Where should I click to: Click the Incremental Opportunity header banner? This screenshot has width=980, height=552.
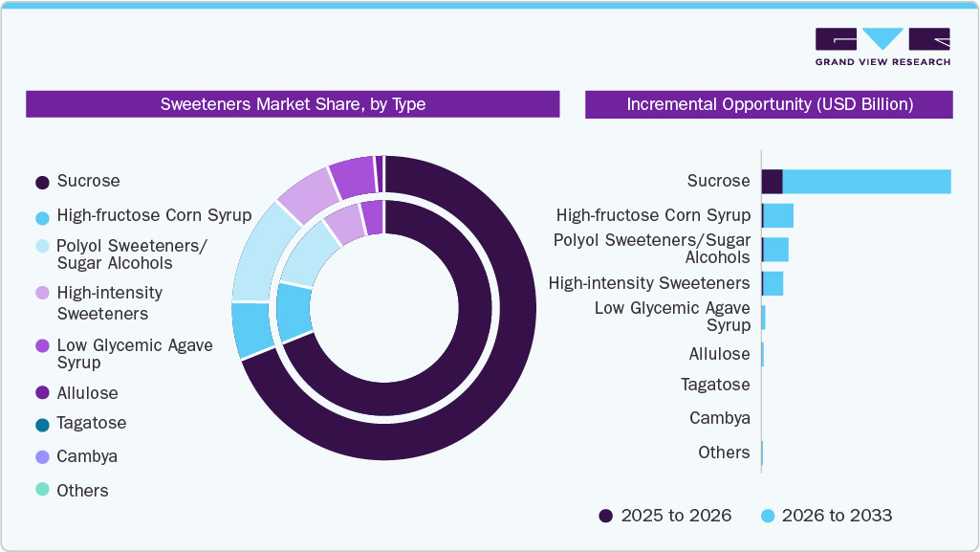tap(769, 104)
